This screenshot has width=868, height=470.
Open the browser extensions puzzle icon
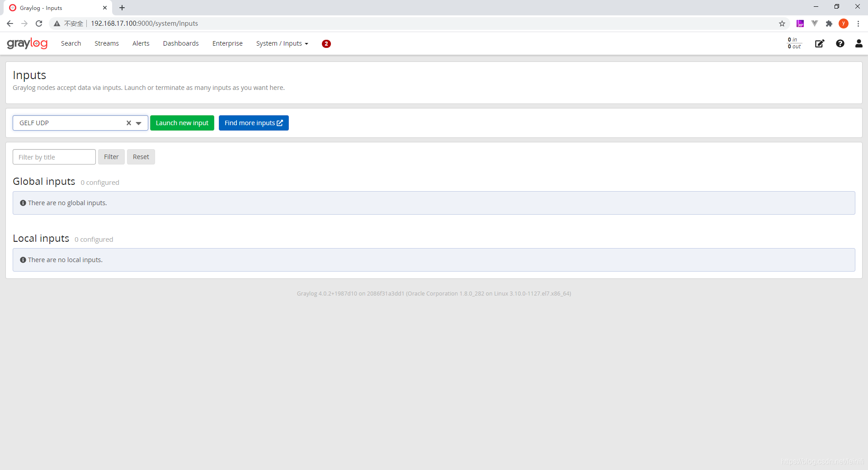pos(829,23)
